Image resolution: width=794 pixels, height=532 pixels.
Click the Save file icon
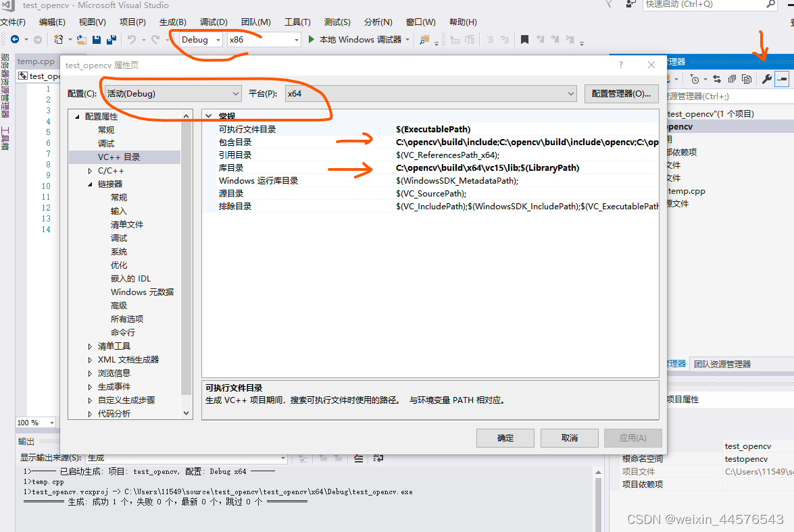click(x=97, y=39)
